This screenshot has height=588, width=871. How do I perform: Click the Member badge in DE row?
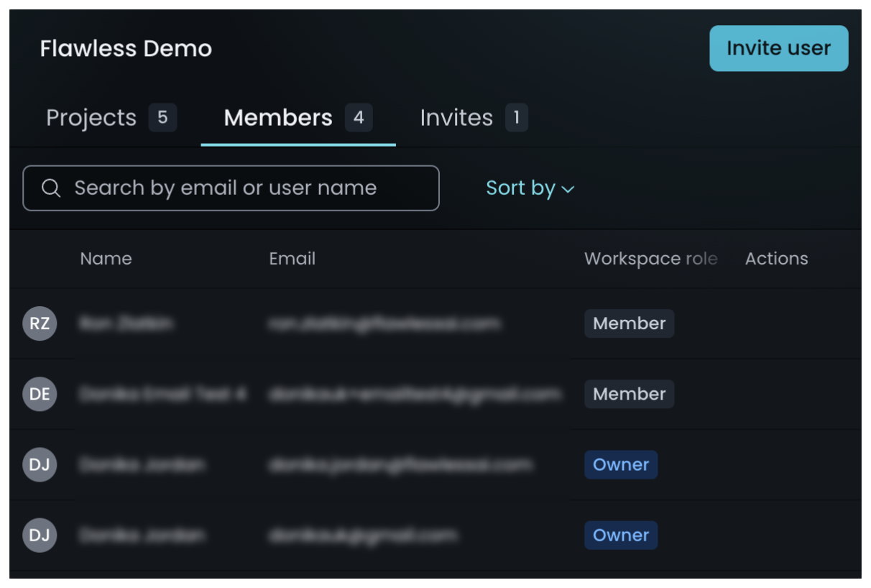pyautogui.click(x=629, y=394)
